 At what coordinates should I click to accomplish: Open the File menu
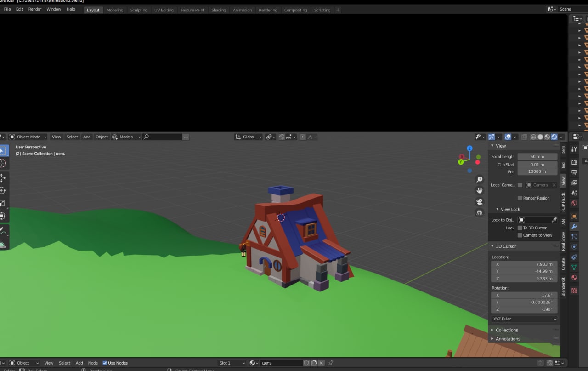7,9
